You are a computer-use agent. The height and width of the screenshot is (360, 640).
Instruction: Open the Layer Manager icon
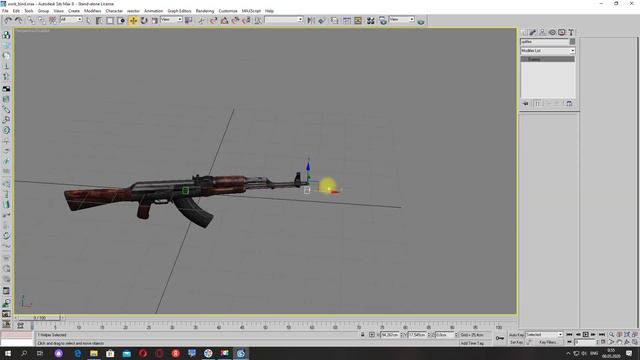click(x=335, y=20)
